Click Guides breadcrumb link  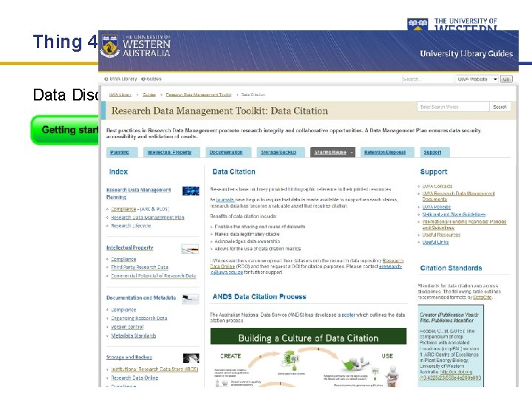(149, 95)
